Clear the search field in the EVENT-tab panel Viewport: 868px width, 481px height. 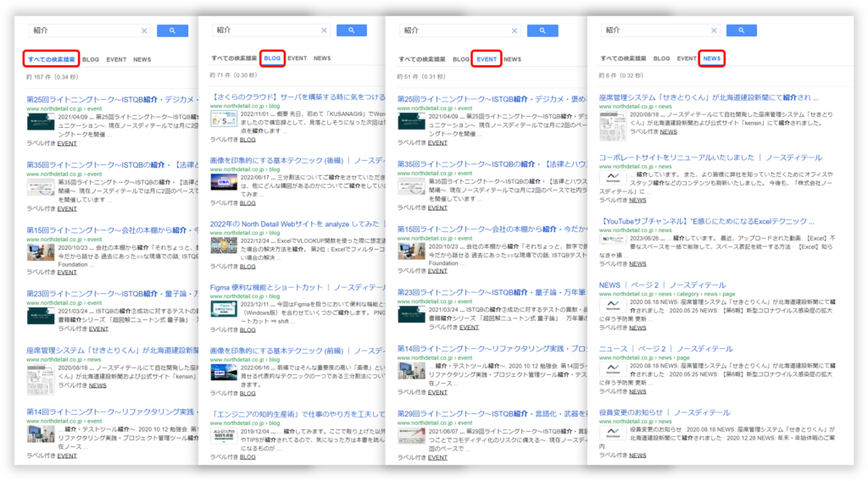(x=515, y=31)
